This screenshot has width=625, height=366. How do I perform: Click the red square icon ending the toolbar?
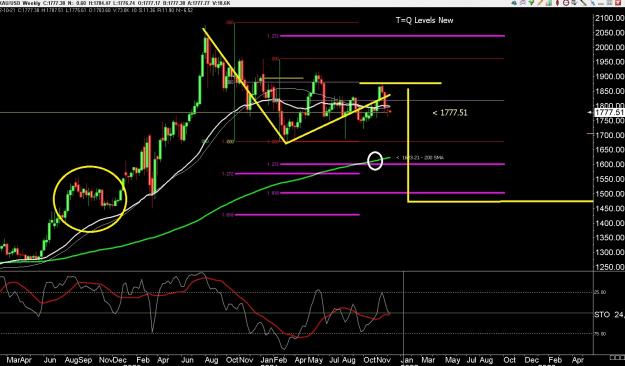point(619,2)
